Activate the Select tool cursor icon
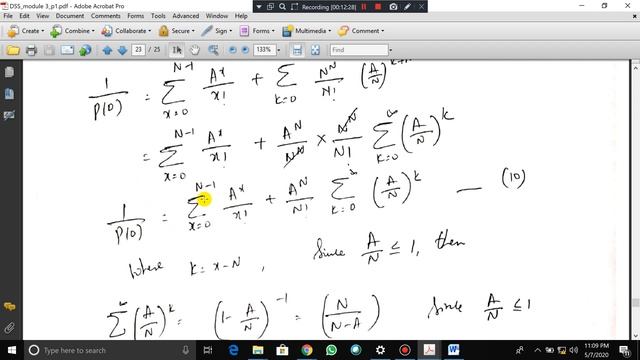640x360 pixels. tap(177, 50)
